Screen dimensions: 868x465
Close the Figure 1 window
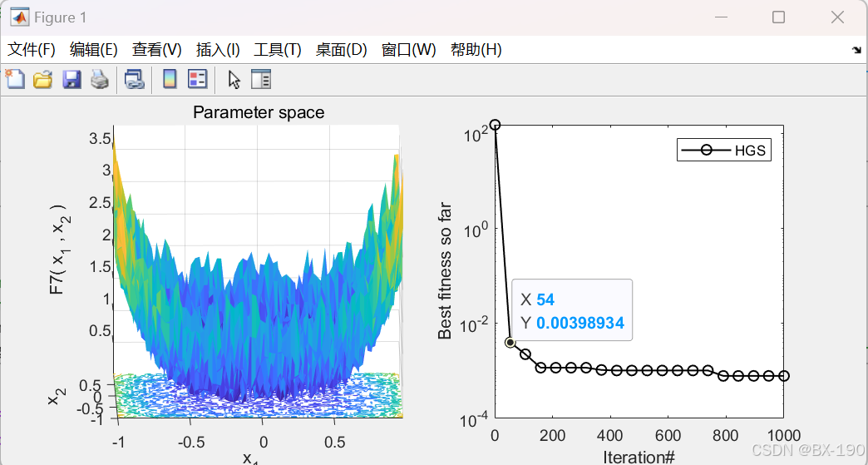[837, 17]
